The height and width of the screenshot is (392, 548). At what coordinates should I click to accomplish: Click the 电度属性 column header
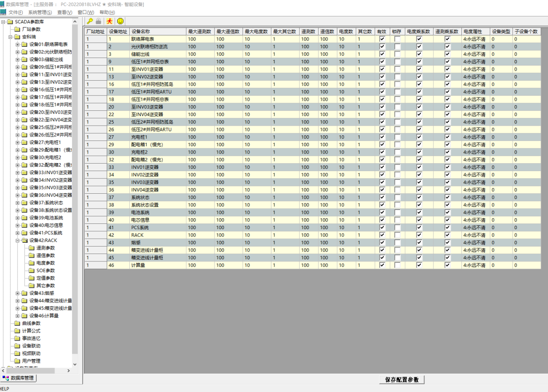[x=475, y=31]
